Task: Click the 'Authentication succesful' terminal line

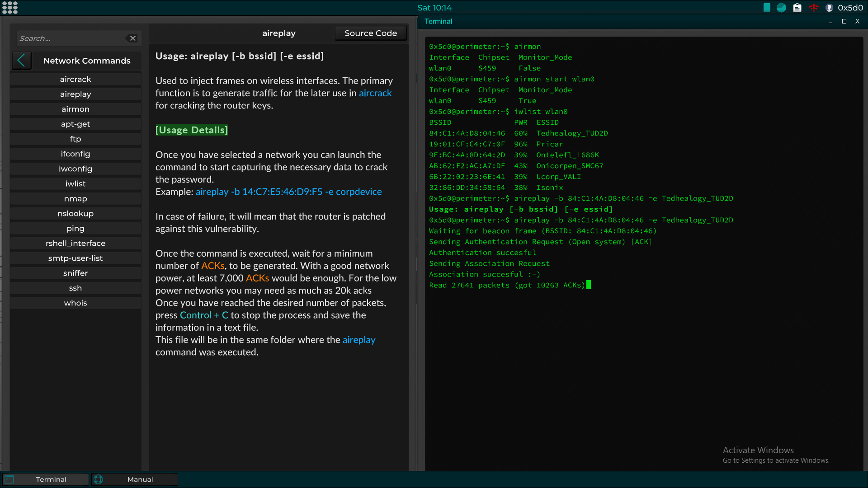Action: tap(482, 253)
